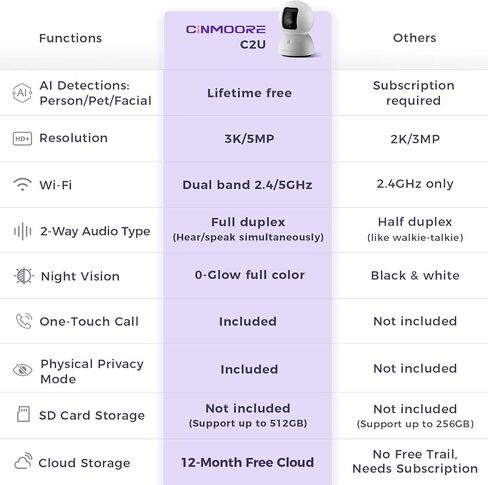Click the C2U camera product image
This screenshot has height=485, width=488.
coord(297,29)
